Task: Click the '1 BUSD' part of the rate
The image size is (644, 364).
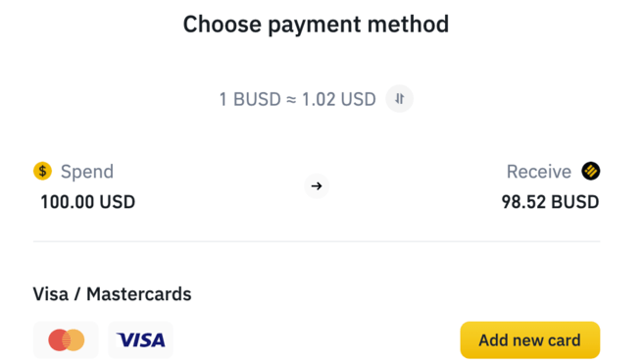Action: pos(250,99)
